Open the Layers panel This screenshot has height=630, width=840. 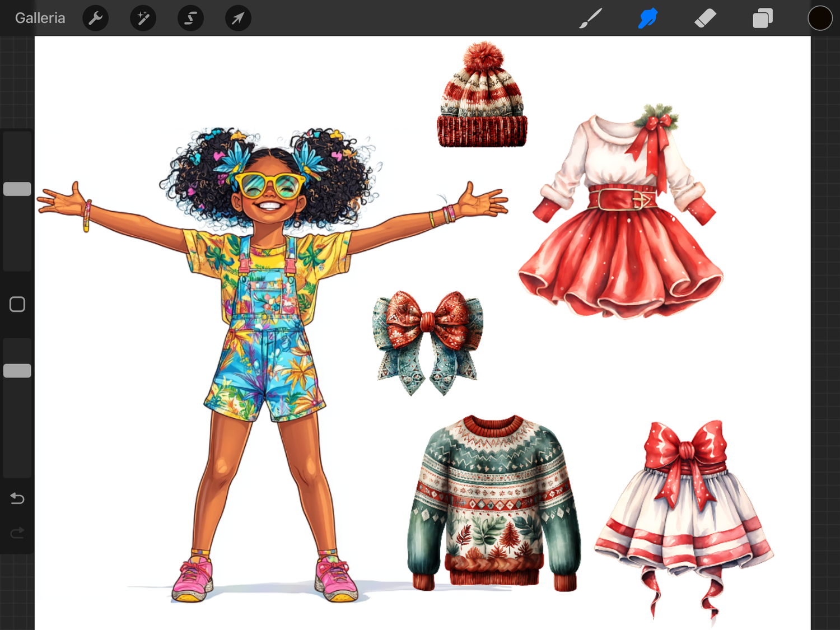pos(763,18)
